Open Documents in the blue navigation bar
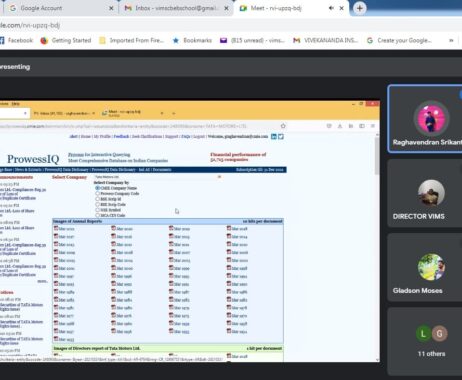Screen dimensions: 462x380 [162, 170]
